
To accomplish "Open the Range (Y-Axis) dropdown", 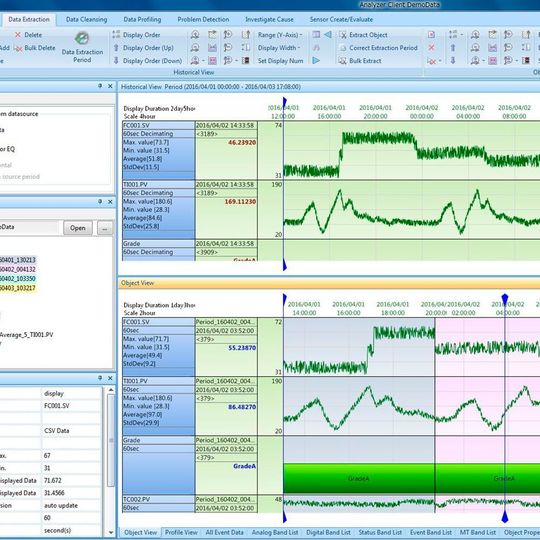I will pyautogui.click(x=280, y=35).
